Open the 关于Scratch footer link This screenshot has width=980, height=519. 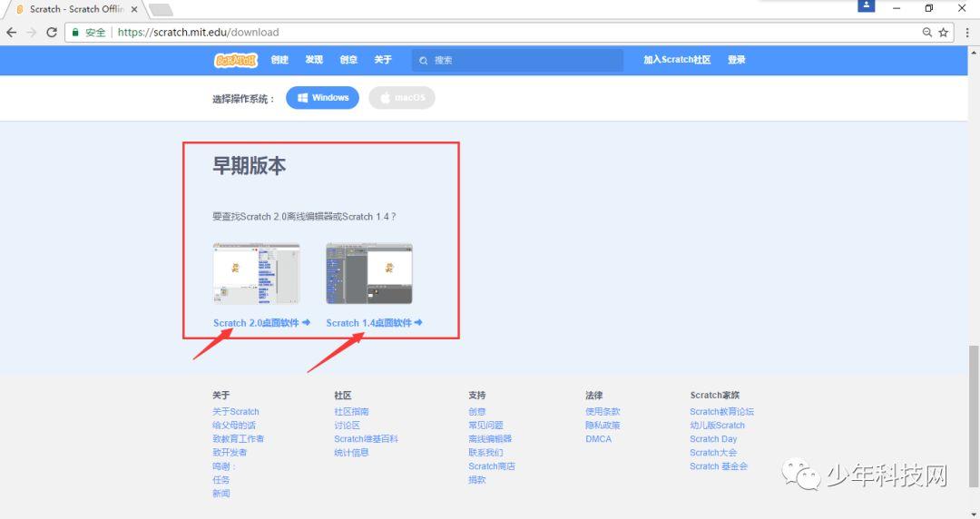[236, 412]
